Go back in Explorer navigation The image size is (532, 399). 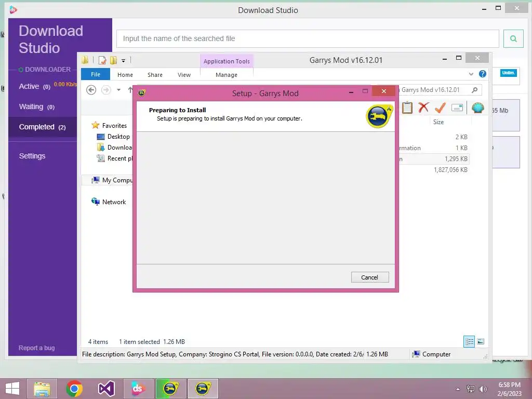(91, 90)
